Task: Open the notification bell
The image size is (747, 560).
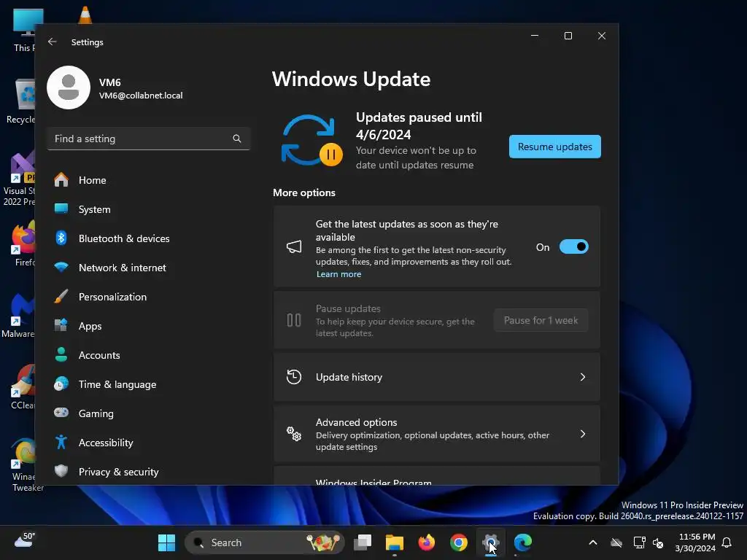Action: pyautogui.click(x=727, y=542)
